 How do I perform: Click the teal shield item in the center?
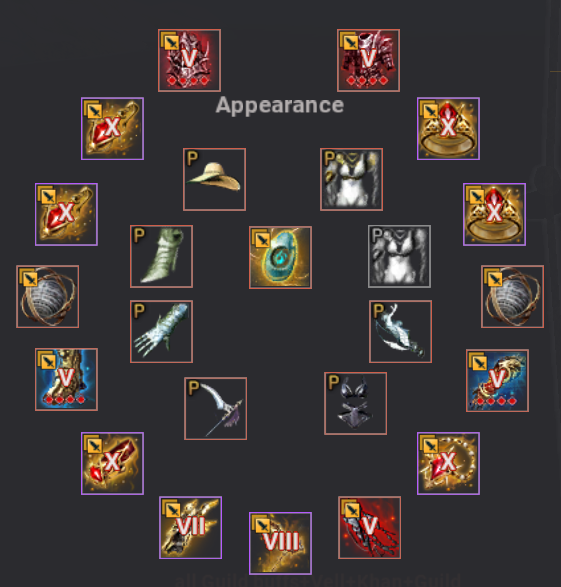[x=280, y=258]
